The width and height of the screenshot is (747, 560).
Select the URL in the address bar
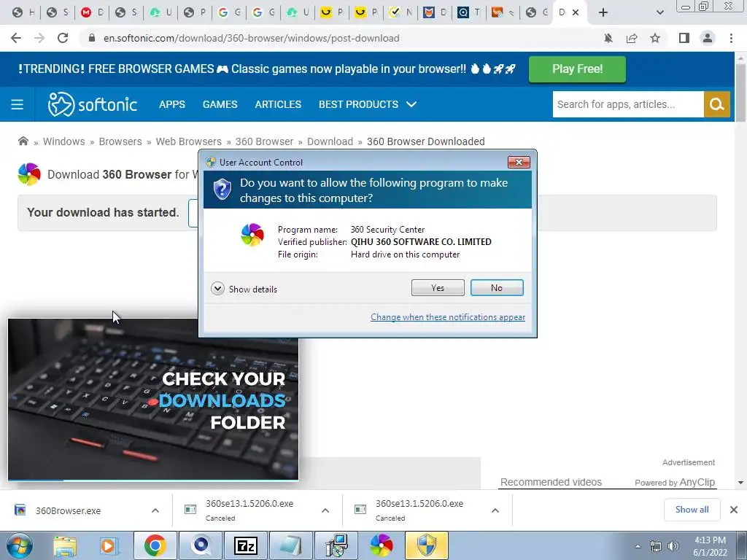pos(251,38)
